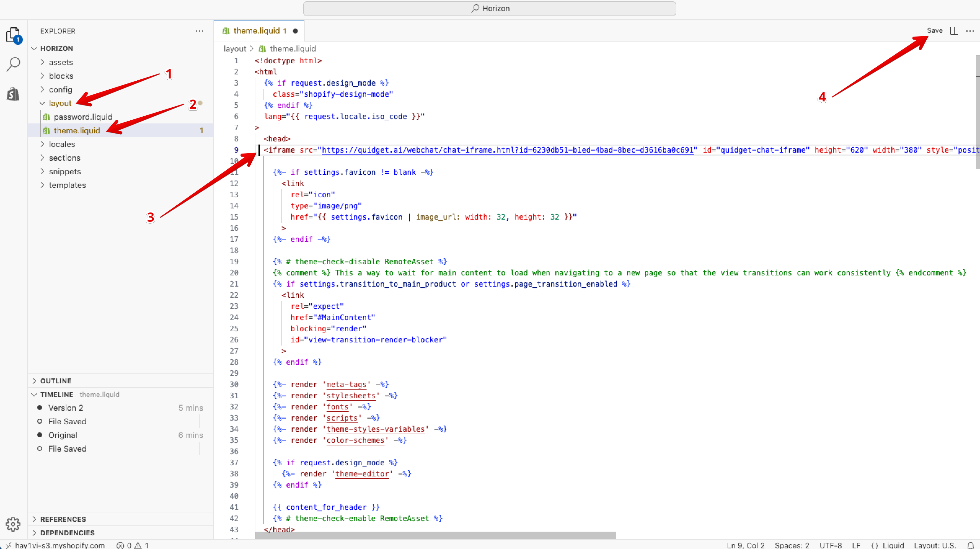Click the meta-tags render link
Viewport: 980px width, 549px height.
click(x=347, y=385)
